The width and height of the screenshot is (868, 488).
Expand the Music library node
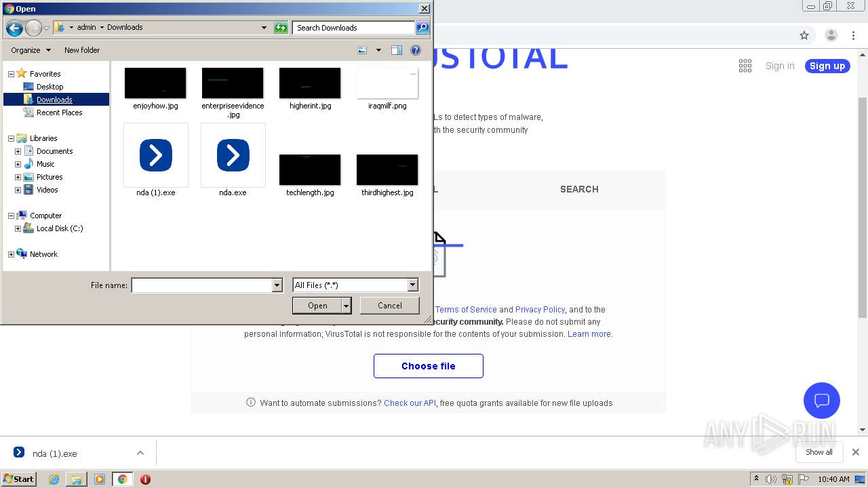18,164
